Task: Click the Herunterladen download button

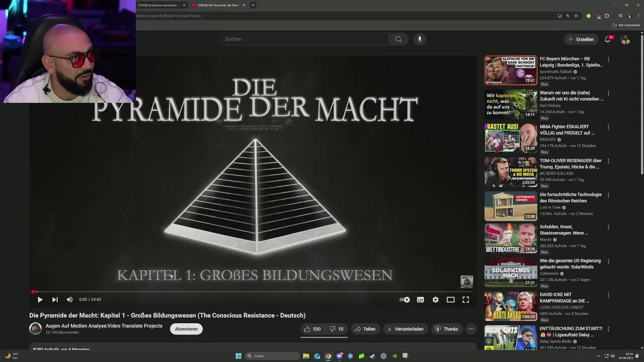Action: [405, 329]
